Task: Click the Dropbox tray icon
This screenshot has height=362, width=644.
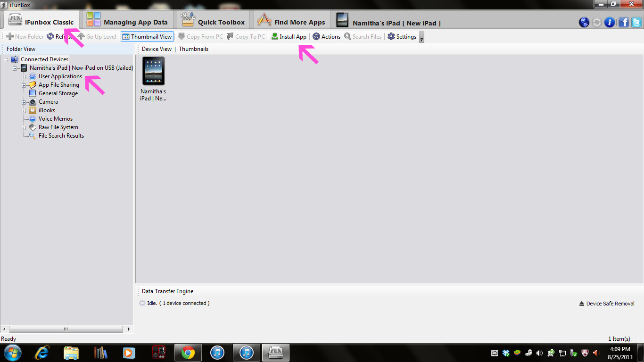Action: (x=506, y=353)
